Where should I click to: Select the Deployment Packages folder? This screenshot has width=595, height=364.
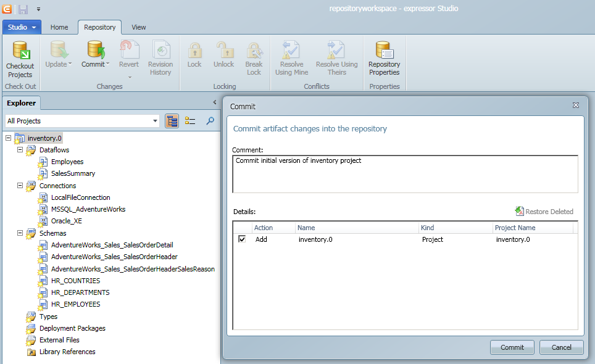click(x=72, y=328)
